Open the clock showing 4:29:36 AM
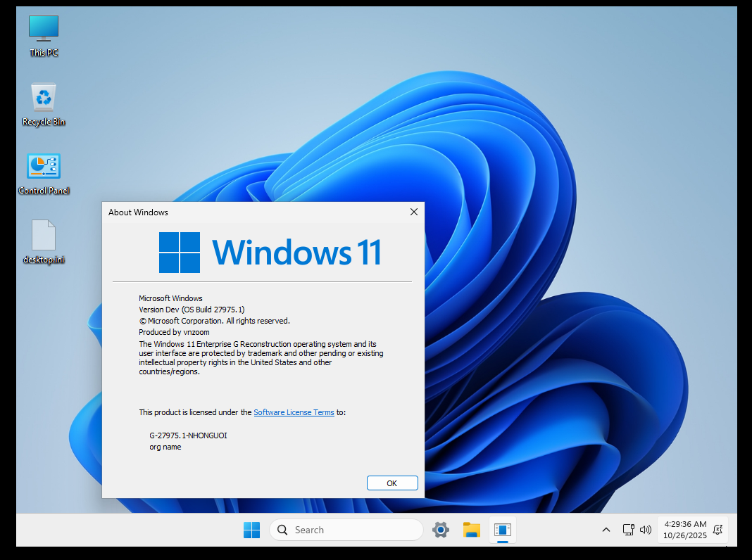Screen dimensions: 752x560 685,524
